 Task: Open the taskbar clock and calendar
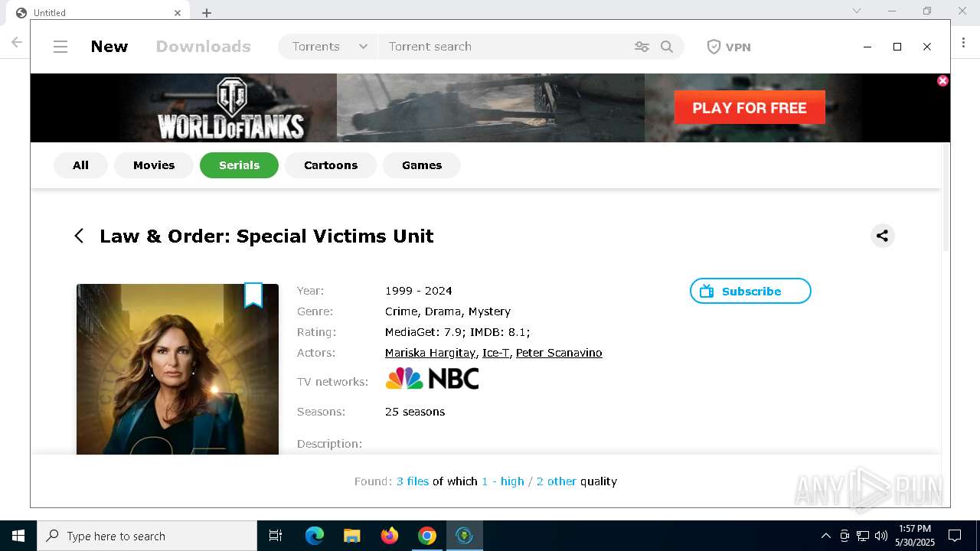click(915, 536)
